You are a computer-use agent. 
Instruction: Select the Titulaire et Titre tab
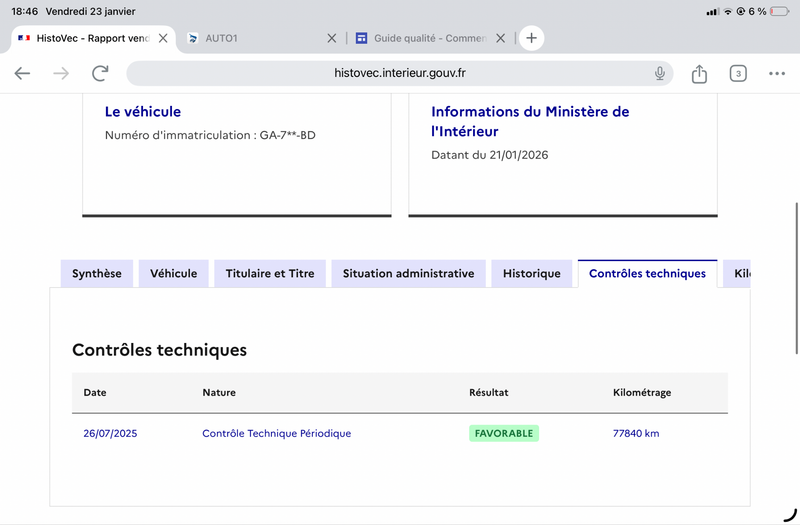270,274
